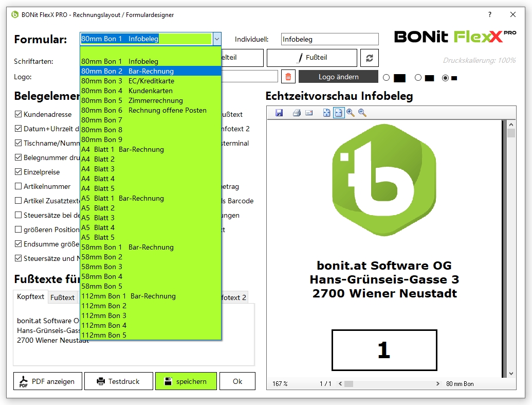
Task: Open help via the question mark
Action: [x=489, y=14]
